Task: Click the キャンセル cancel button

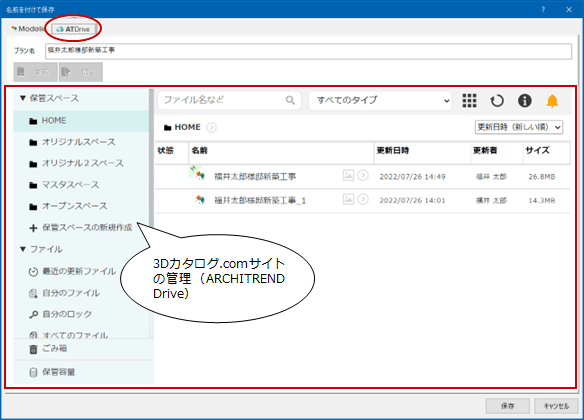Action: coord(556,406)
